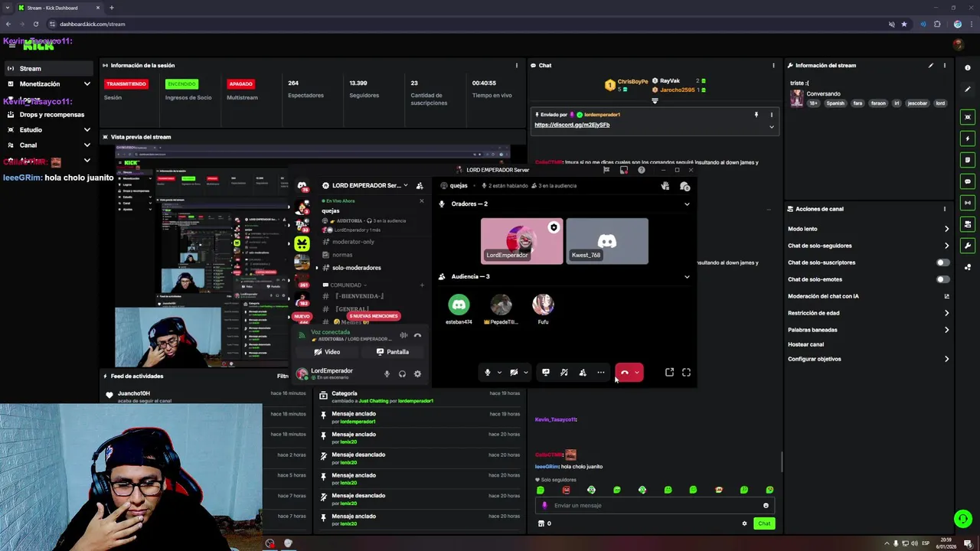Open the lightning bolt icon in Kick sidebar

[969, 139]
